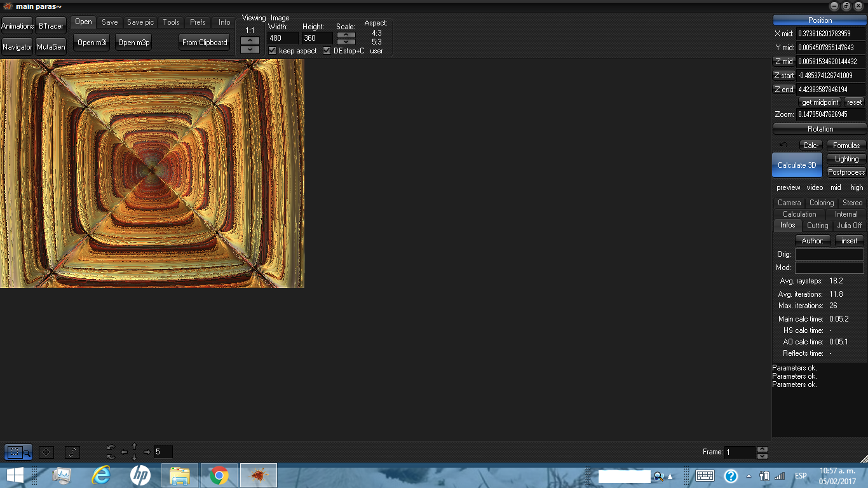The width and height of the screenshot is (868, 488).
Task: Click image Scale down arrow
Action: pos(346,41)
